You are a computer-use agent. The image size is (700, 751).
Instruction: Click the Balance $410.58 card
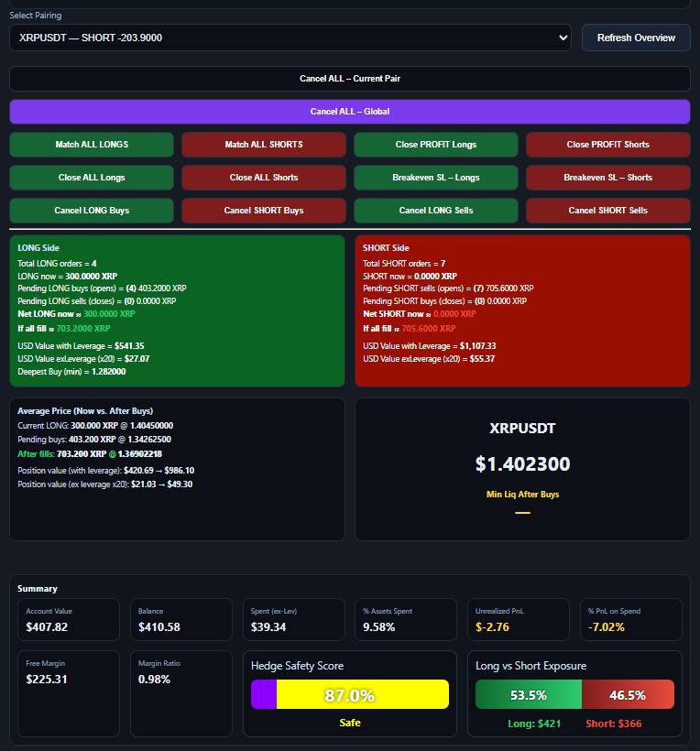click(x=181, y=619)
